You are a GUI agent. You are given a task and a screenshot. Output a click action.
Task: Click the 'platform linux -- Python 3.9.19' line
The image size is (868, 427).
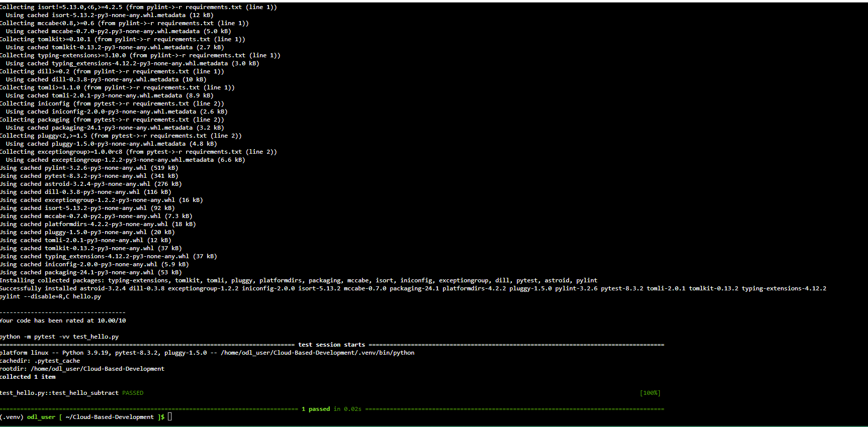point(207,353)
